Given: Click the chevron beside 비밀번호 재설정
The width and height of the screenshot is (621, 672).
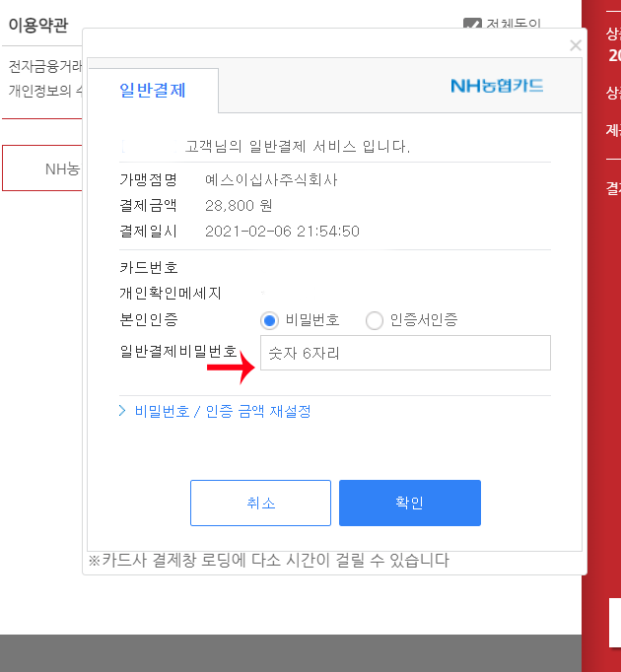Looking at the screenshot, I should tap(122, 411).
